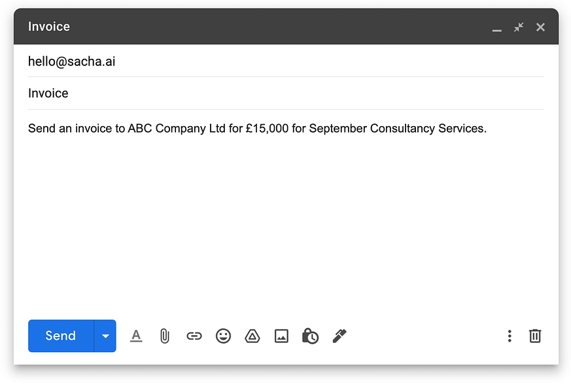Viewport: 571px width, 392px height.
Task: Open the emoji picker smiley icon
Action: pos(223,336)
